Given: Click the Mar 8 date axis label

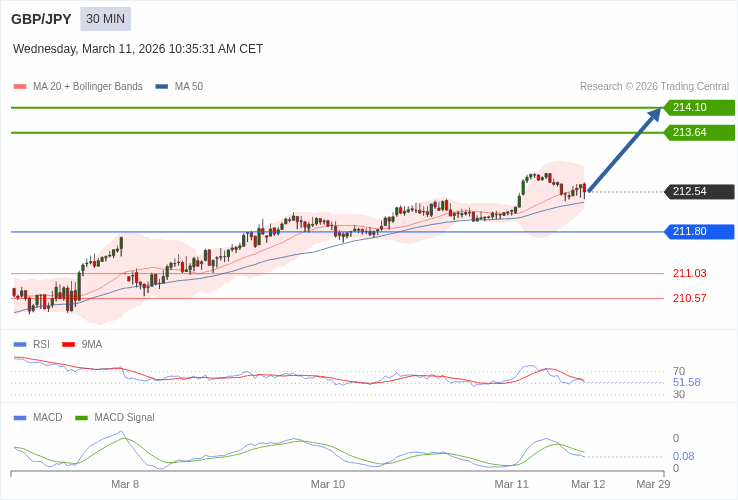Looking at the screenshot, I should 125,484.
